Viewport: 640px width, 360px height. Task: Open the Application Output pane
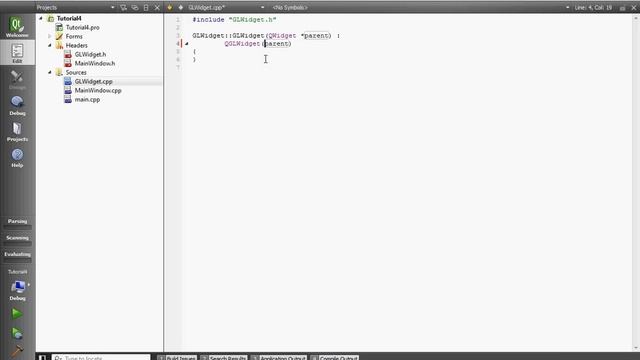(279, 358)
